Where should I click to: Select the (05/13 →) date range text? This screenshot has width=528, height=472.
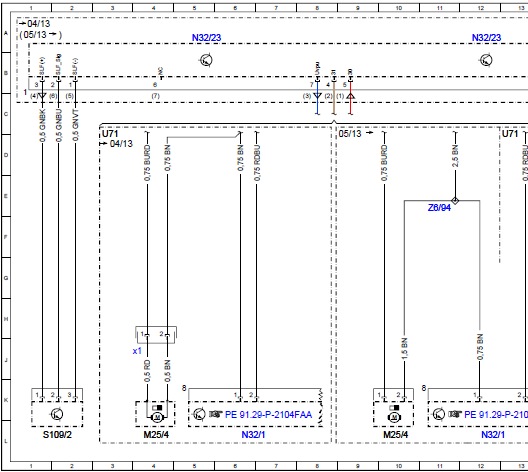(41, 35)
